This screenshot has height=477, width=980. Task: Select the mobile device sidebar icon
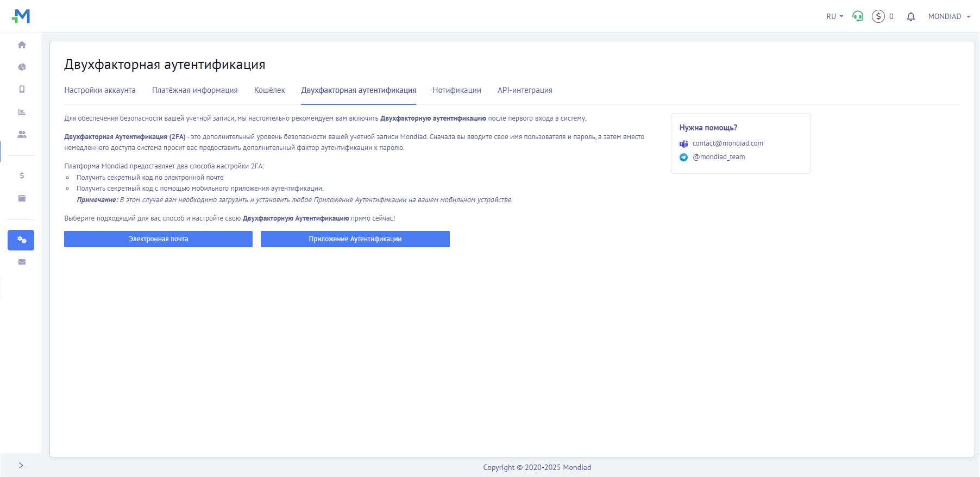22,89
